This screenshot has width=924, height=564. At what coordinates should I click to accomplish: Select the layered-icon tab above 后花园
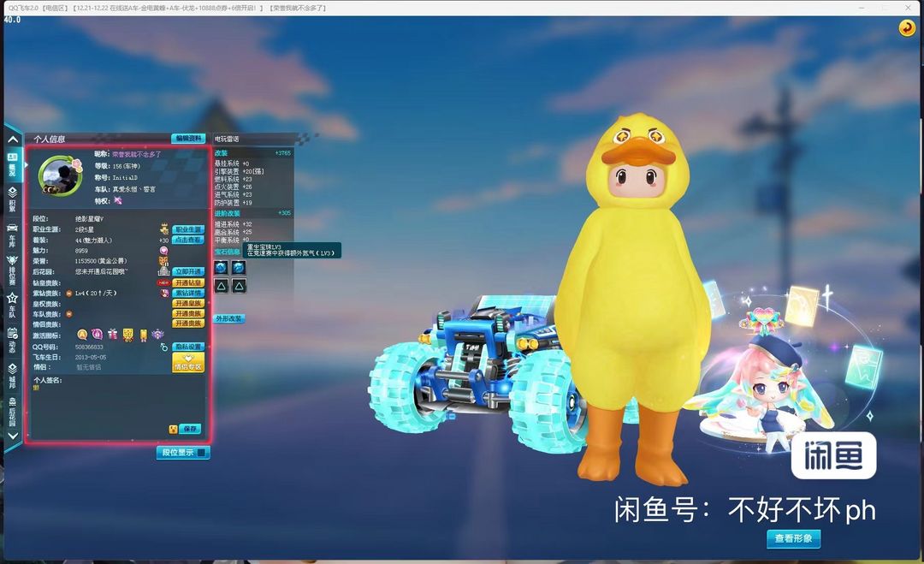(12, 376)
